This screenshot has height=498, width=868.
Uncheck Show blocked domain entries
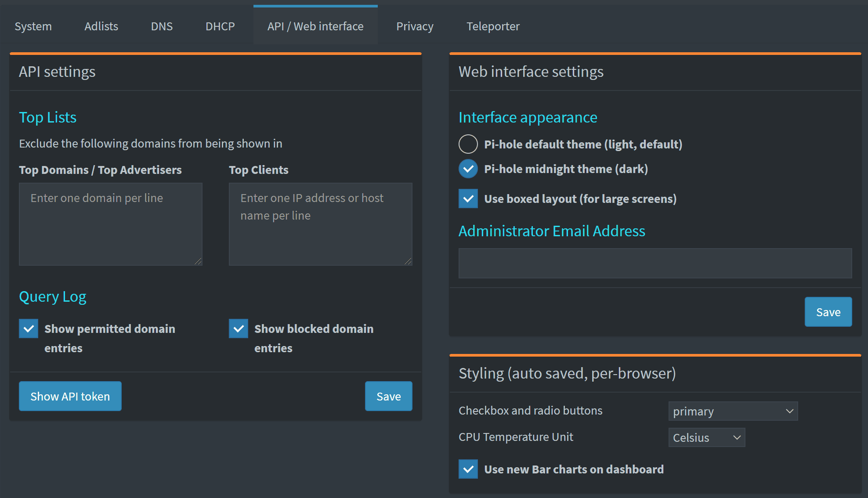click(238, 328)
